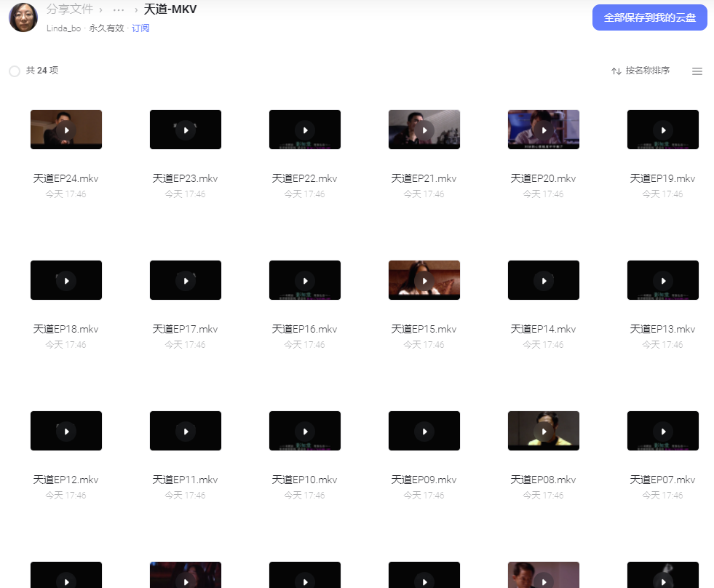Toggle the select-all circle beside 共 24 项
Viewport: 714px width, 588px height.
coord(15,71)
